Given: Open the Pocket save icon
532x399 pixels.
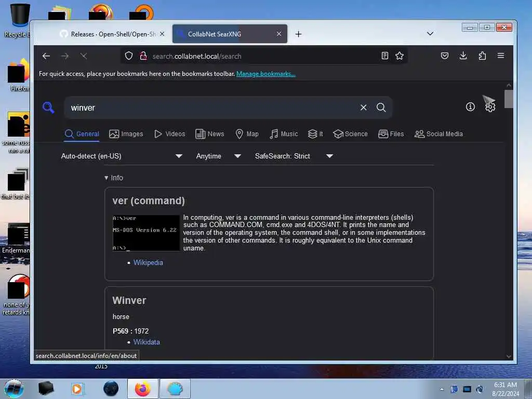Looking at the screenshot, I should point(445,56).
